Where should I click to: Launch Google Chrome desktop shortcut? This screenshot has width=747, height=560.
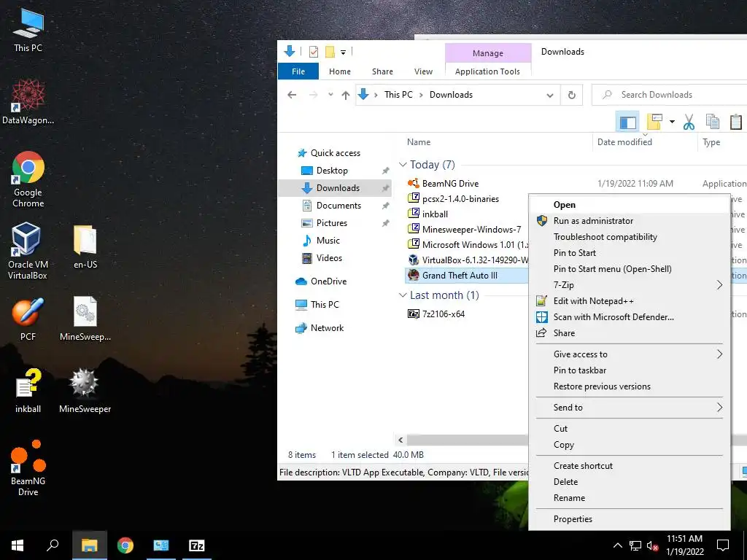click(28, 179)
